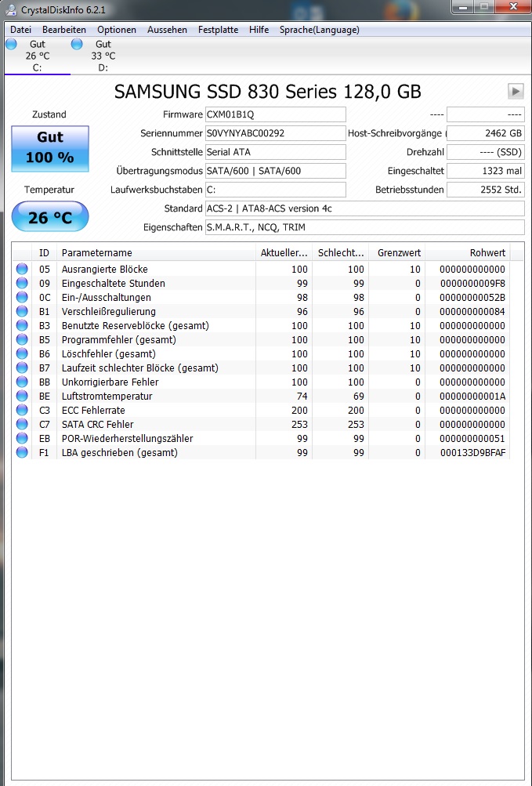Click status orb for Verschleißregulierung row

(22, 311)
